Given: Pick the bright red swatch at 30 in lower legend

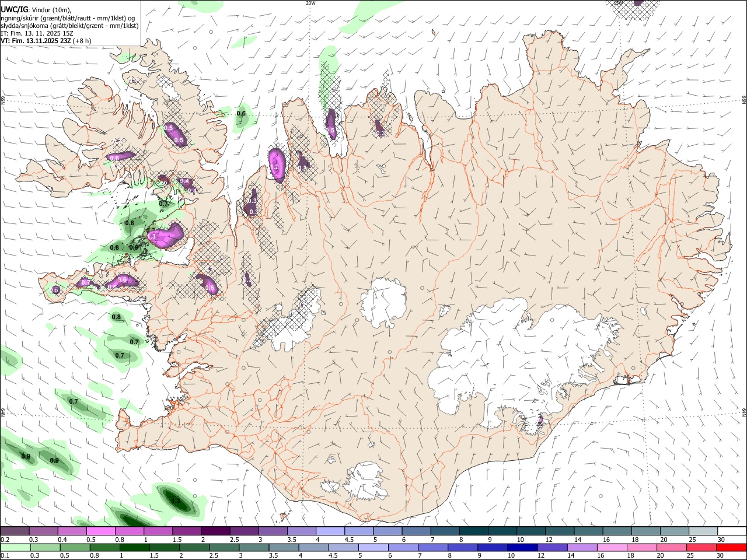Looking at the screenshot, I should pos(731,547).
